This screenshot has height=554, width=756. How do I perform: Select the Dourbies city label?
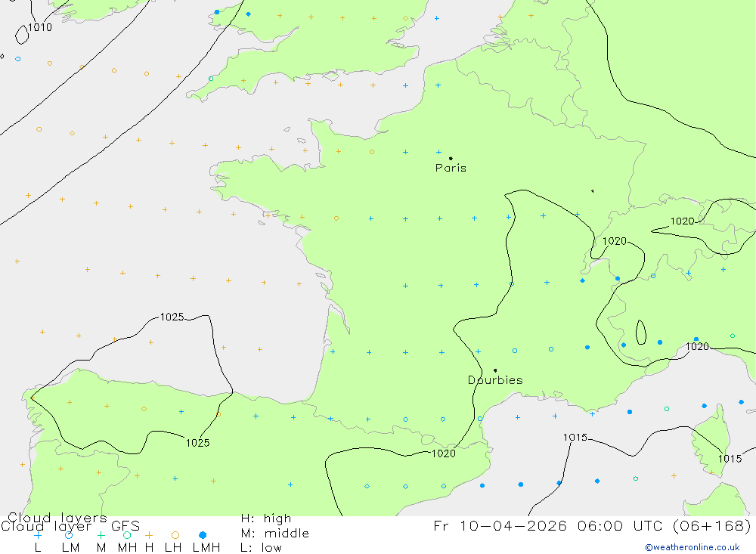click(495, 380)
